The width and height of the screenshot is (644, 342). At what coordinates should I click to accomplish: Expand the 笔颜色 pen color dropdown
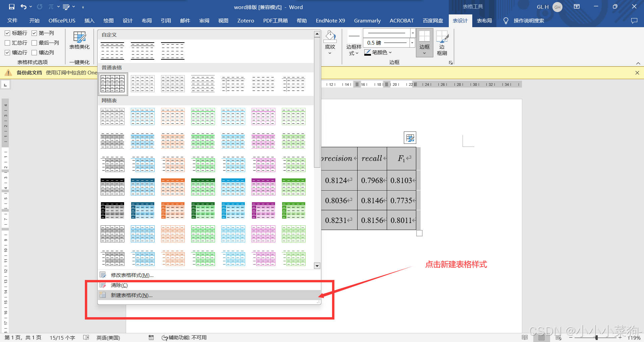tap(390, 52)
